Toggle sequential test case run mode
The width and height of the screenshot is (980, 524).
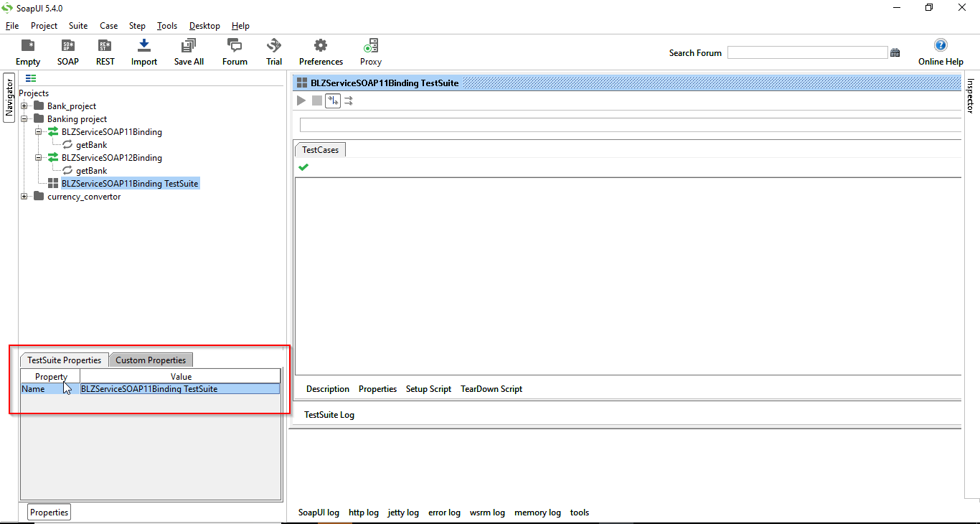point(332,100)
